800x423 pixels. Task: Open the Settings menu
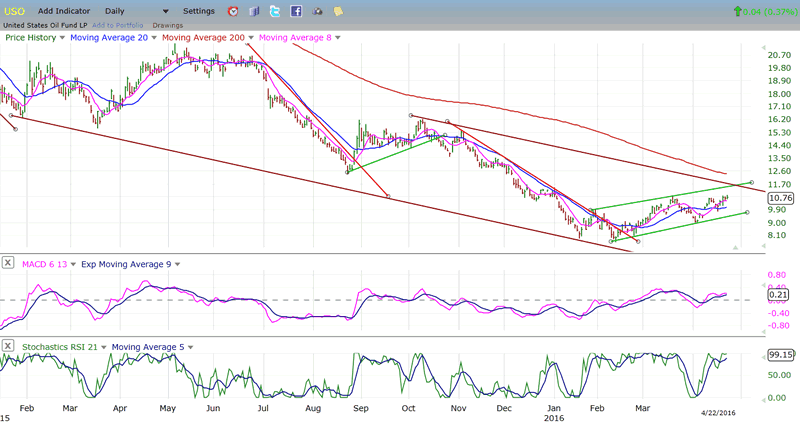[x=199, y=11]
